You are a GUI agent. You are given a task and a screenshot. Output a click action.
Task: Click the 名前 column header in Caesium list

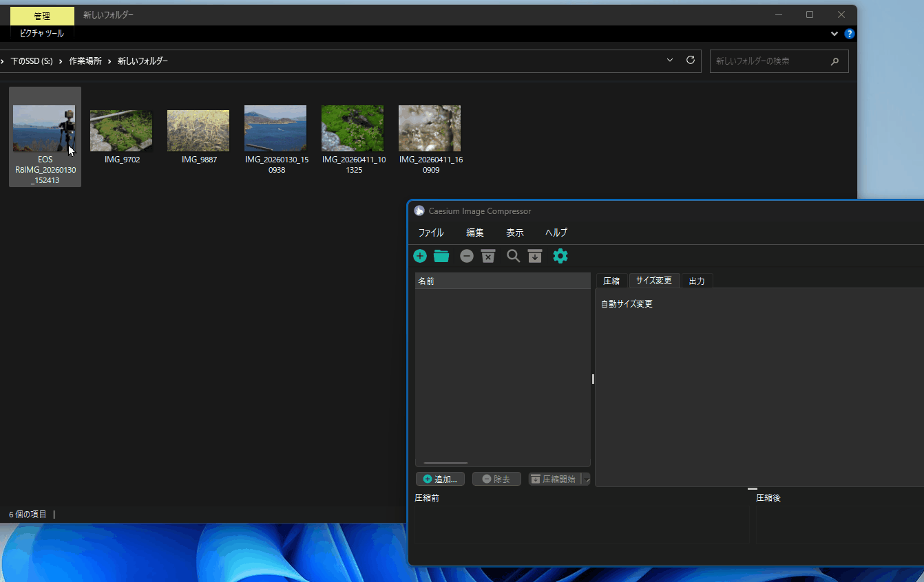pyautogui.click(x=503, y=281)
